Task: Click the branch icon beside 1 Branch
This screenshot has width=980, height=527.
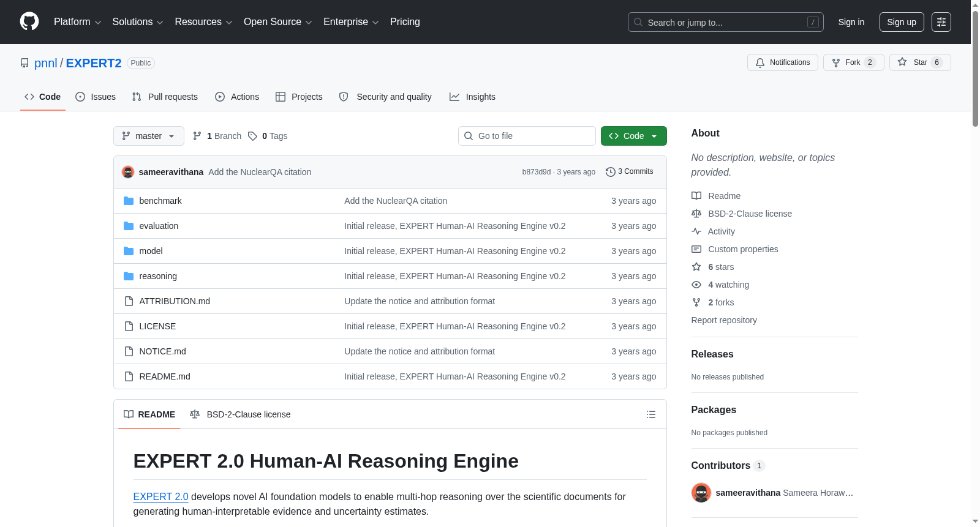Action: [197, 136]
